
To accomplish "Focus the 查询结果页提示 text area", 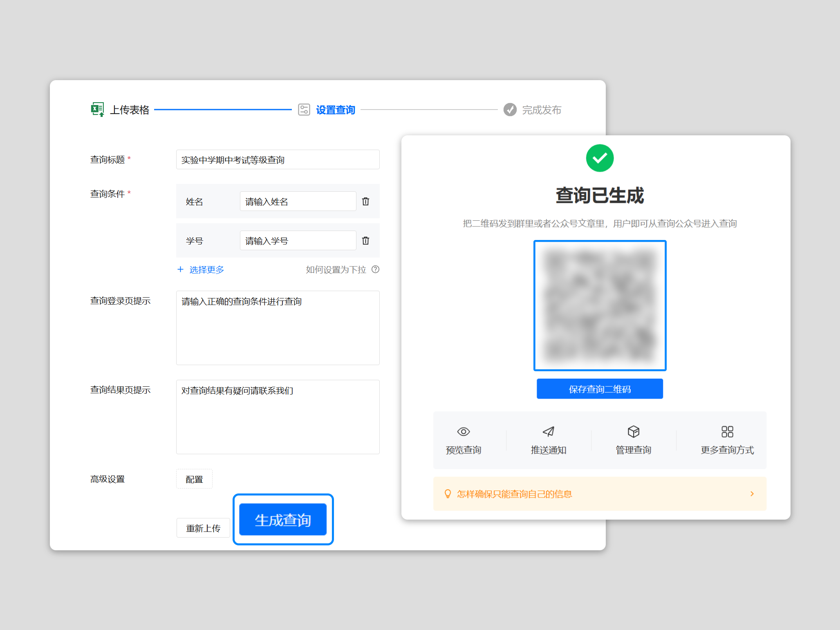I will coord(278,417).
